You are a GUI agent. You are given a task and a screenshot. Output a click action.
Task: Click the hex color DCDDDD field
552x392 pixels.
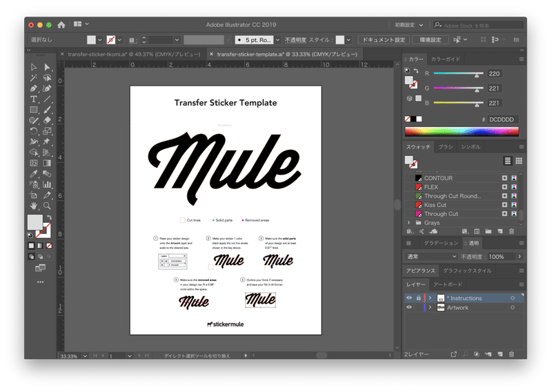click(503, 119)
